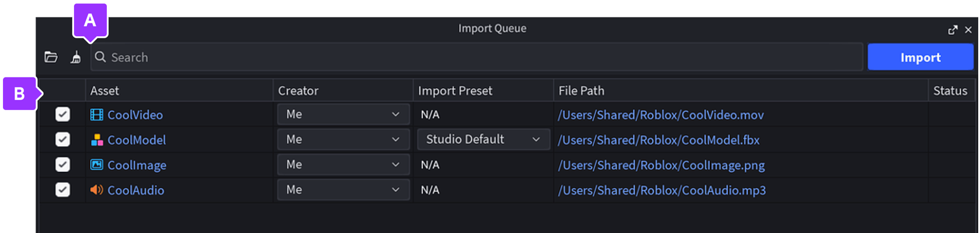Uncheck the CoolImage row checkbox
Image resolution: width=980 pixels, height=233 pixels.
point(62,164)
